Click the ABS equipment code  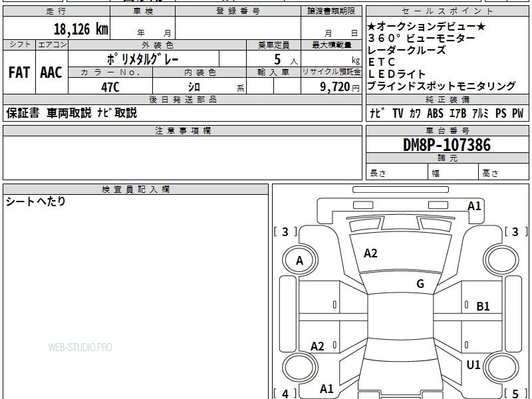click(x=435, y=113)
